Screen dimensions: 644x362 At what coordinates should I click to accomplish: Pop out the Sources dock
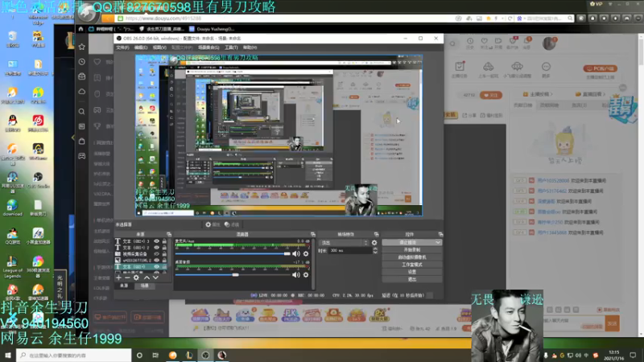[169, 234]
